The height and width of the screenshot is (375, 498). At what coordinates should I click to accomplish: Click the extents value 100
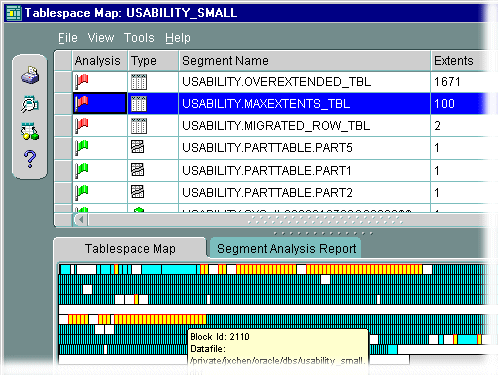tap(444, 104)
